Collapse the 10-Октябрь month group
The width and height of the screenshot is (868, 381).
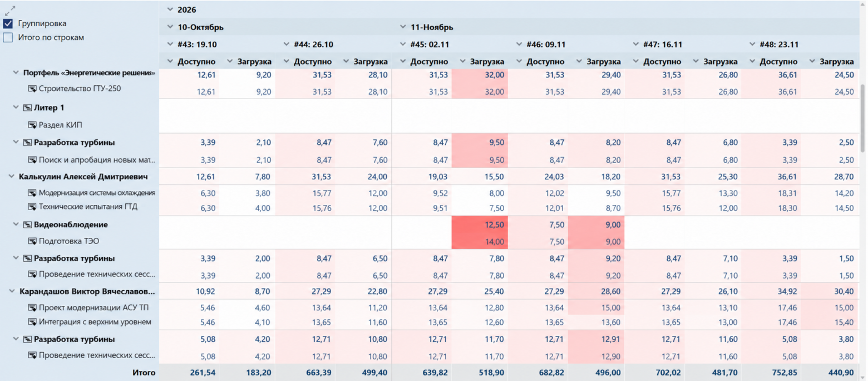tap(170, 27)
